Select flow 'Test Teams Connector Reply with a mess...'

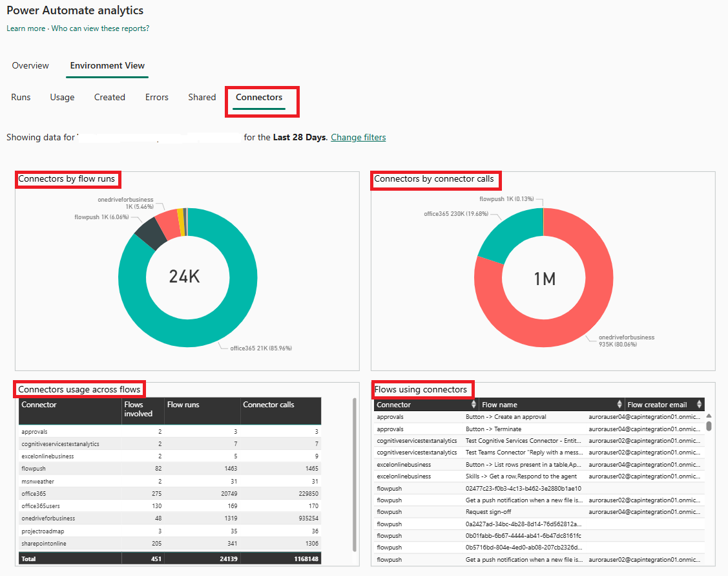tap(524, 453)
